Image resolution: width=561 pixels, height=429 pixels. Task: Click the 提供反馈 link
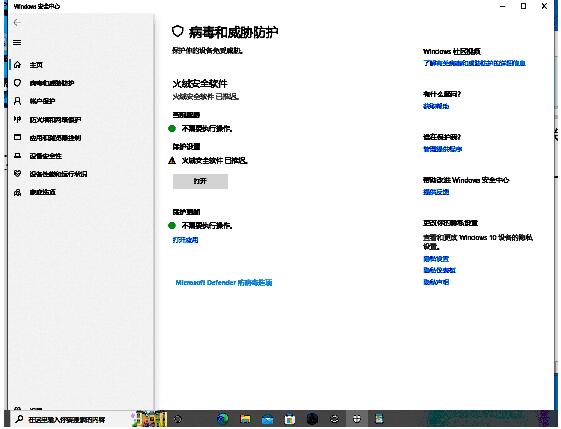click(x=436, y=192)
